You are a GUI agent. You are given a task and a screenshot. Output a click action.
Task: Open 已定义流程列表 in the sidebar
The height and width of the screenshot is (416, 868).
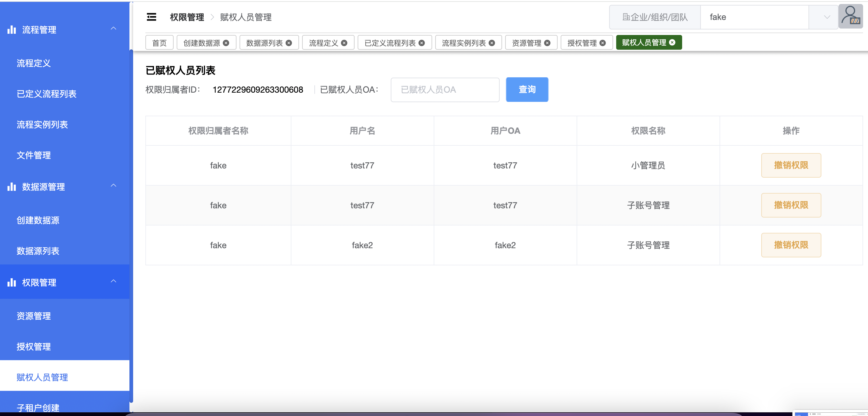65,94
